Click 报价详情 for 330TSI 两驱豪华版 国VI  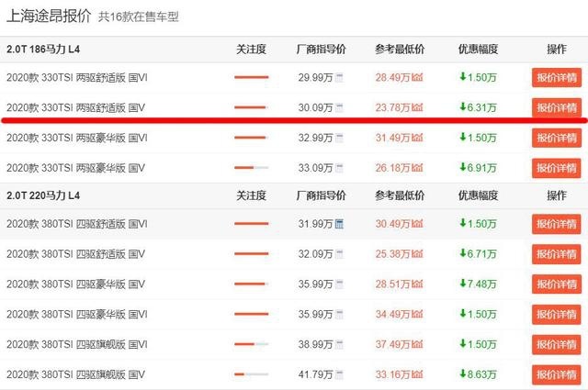pos(557,138)
